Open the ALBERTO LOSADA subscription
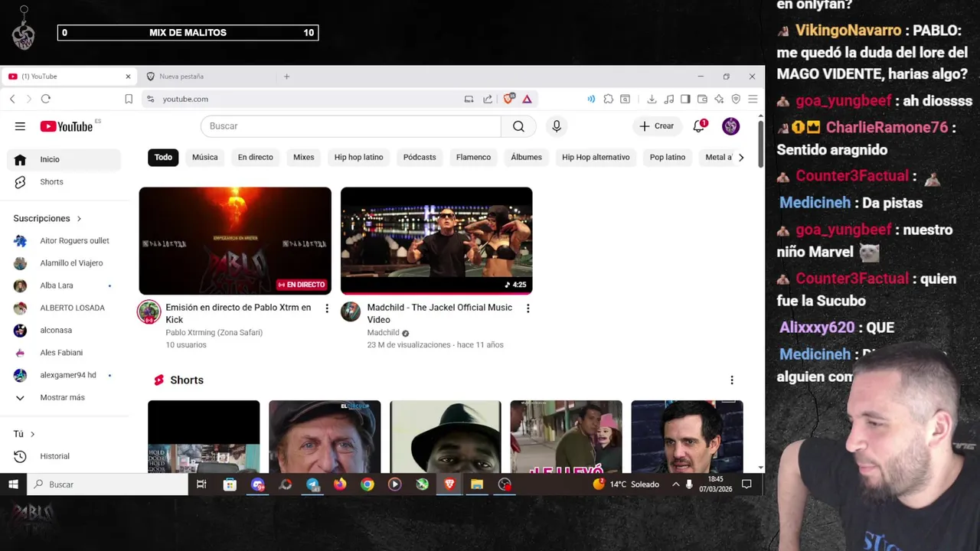The image size is (980, 551). (64, 308)
